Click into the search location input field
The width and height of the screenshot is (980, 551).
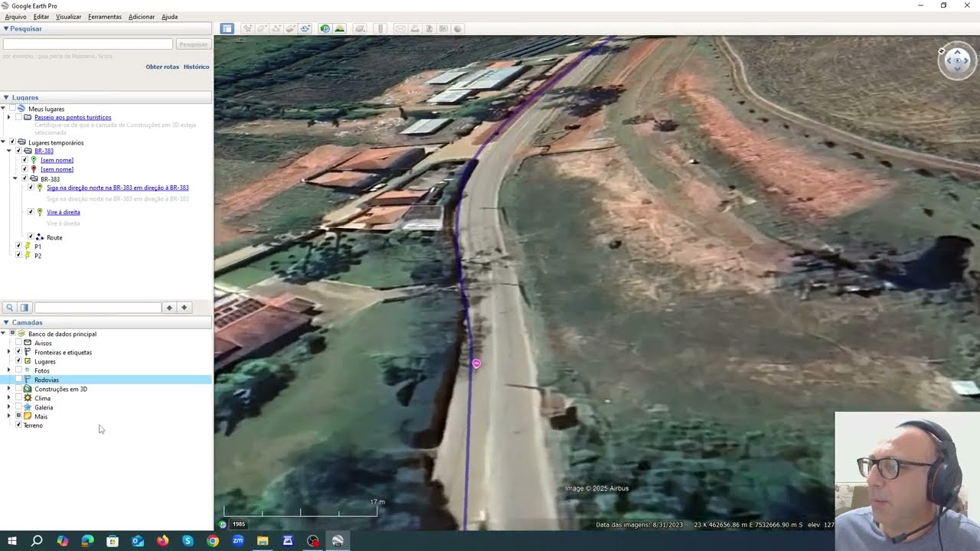87,44
